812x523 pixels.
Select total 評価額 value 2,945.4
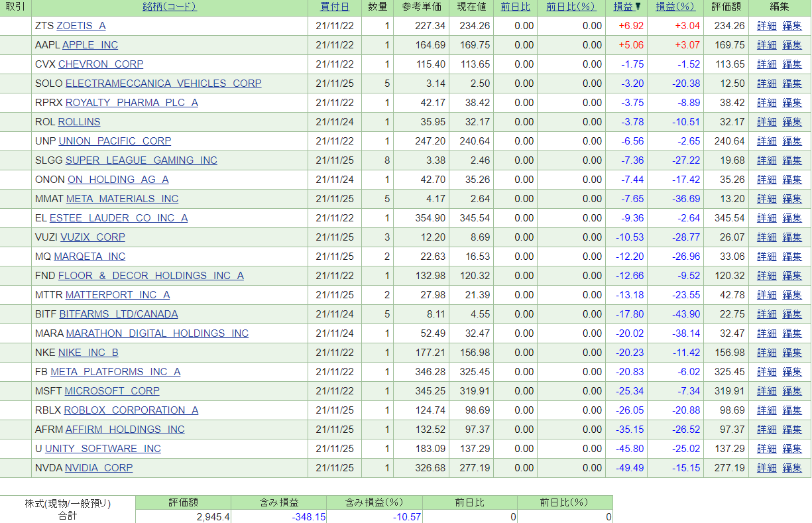(213, 517)
